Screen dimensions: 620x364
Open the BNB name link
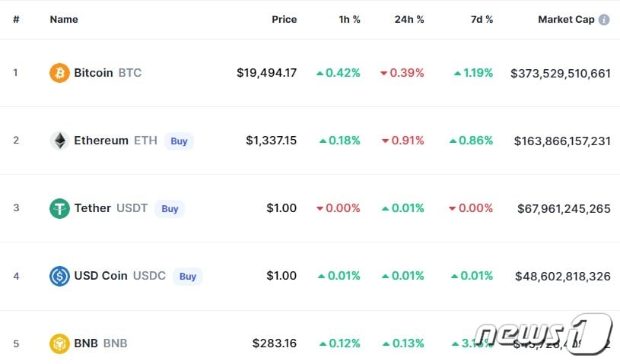100,343
